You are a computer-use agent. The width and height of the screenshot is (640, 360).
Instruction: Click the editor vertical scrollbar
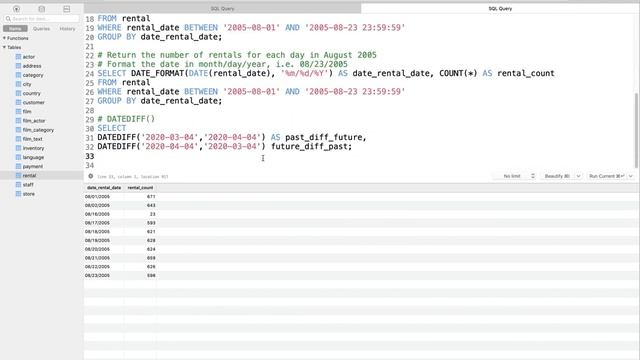tap(636, 131)
